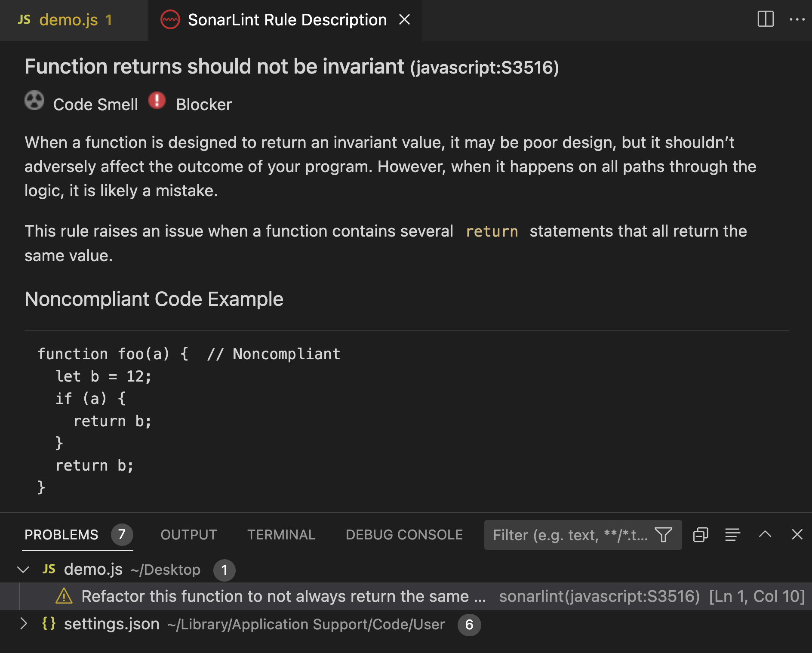
Task: Select the demo.js file row in problems
Action: 406,570
